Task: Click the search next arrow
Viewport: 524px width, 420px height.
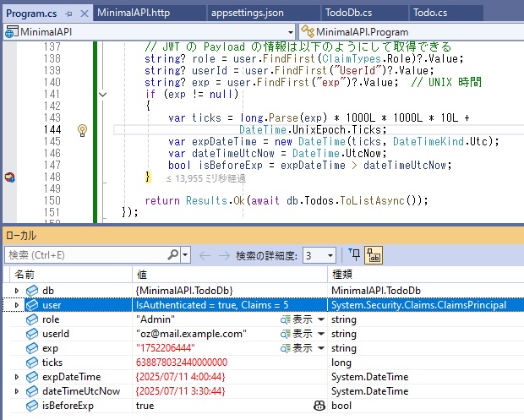Action: 224,255
